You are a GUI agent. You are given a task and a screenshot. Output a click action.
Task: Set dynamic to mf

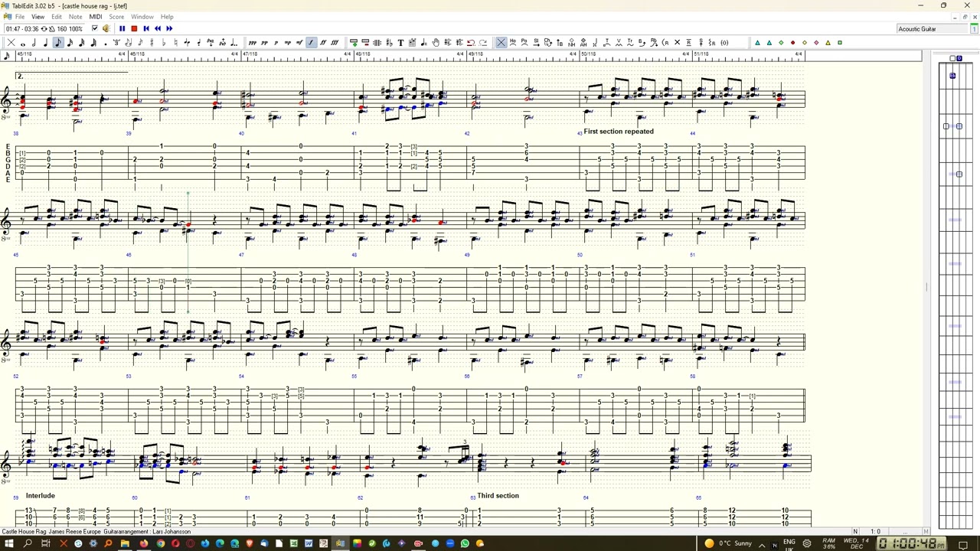tap(299, 43)
